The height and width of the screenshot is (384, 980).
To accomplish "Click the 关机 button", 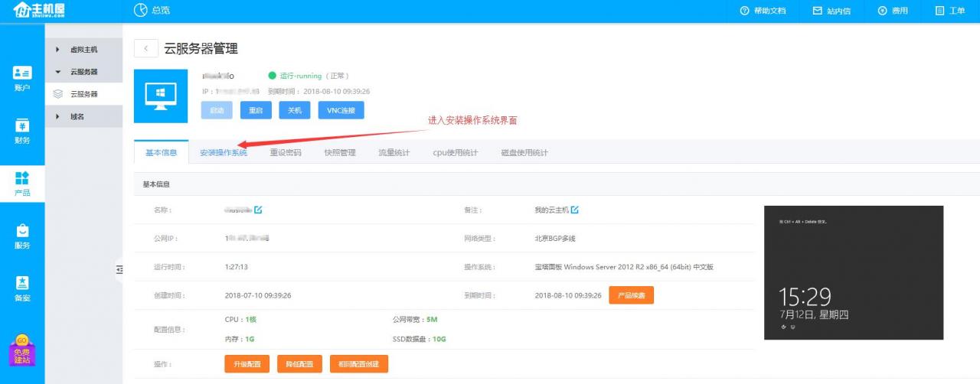I will point(295,110).
